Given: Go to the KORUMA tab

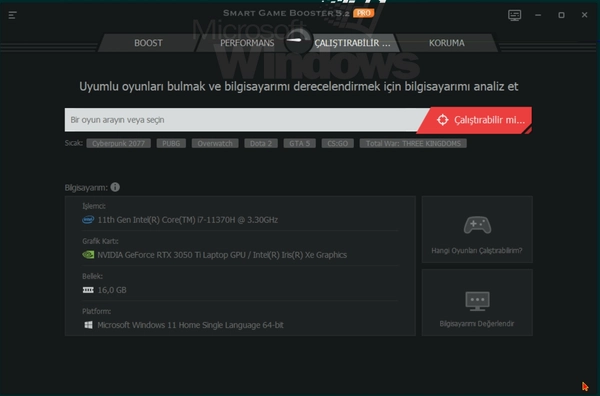Looking at the screenshot, I should click(447, 43).
